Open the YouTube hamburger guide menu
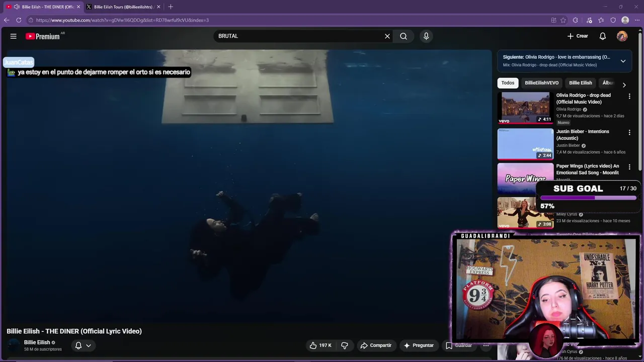 (14, 36)
